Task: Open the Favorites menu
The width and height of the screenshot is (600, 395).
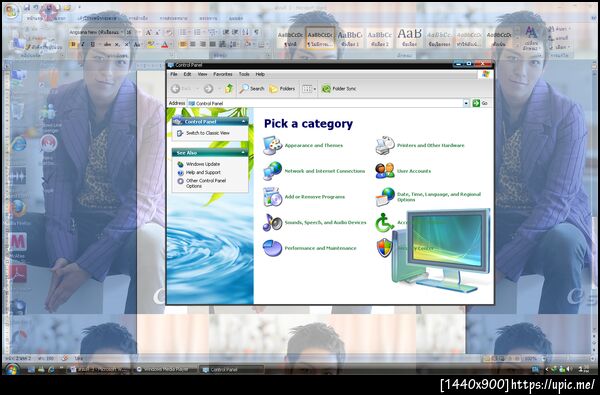Action: coord(223,74)
